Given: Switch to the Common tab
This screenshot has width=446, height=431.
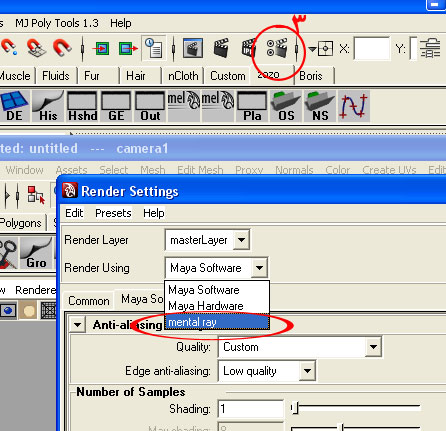Looking at the screenshot, I should point(89,301).
